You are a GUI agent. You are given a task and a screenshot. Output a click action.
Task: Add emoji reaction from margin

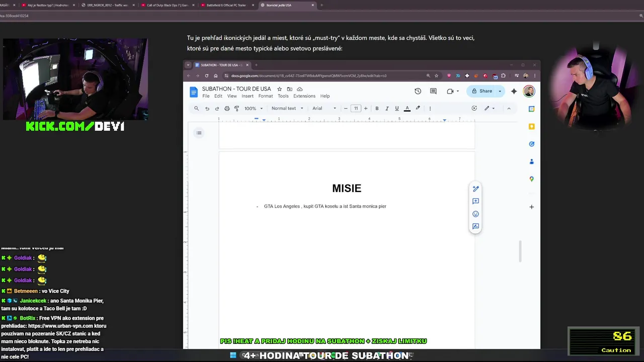(x=475, y=214)
